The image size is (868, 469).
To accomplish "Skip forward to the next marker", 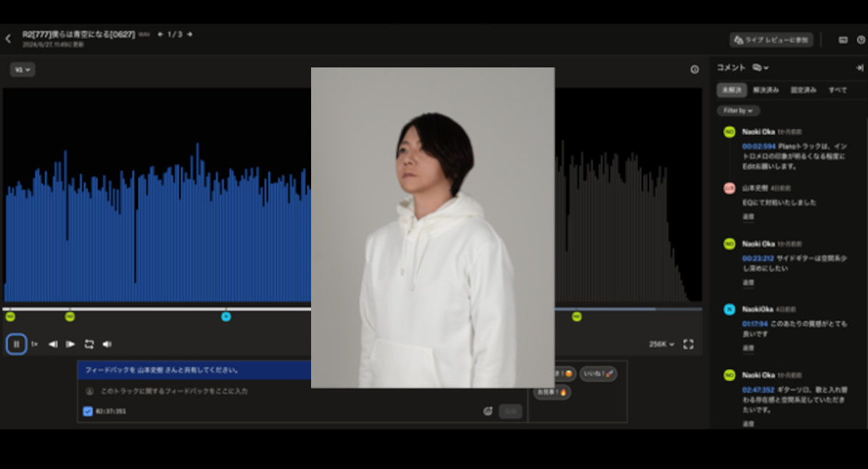I will pos(70,344).
